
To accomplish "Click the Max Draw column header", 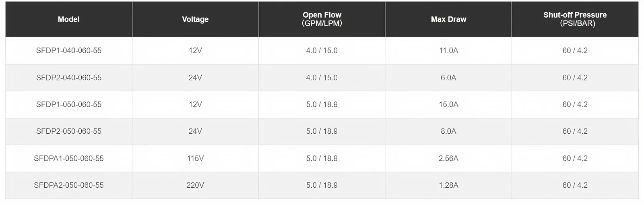I will tap(448, 19).
